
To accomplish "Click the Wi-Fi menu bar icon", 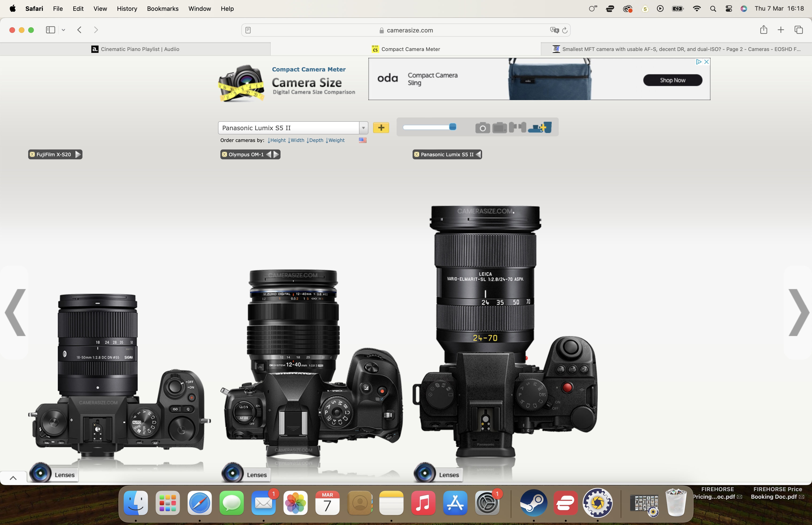I will point(696,8).
